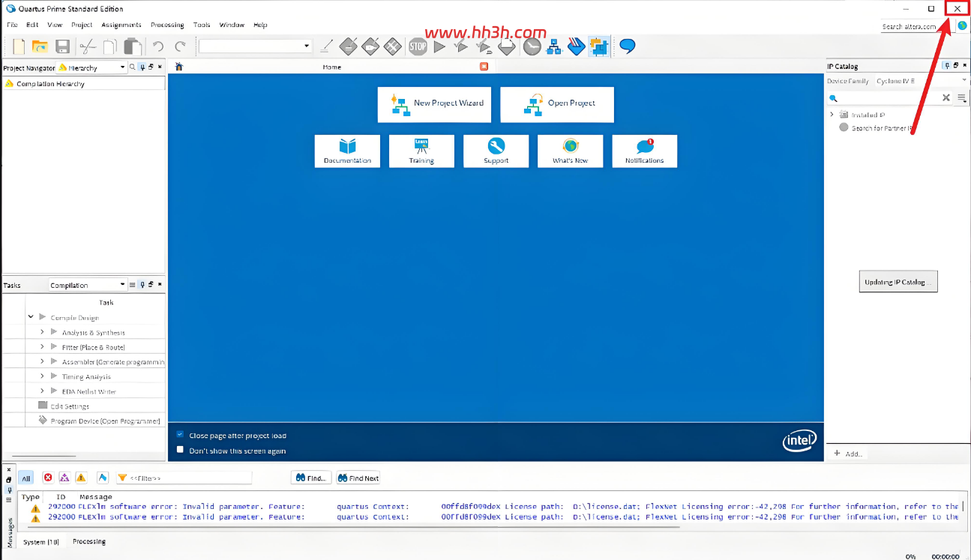Click the Open folder toolbar icon
The image size is (971, 560).
pos(40,46)
